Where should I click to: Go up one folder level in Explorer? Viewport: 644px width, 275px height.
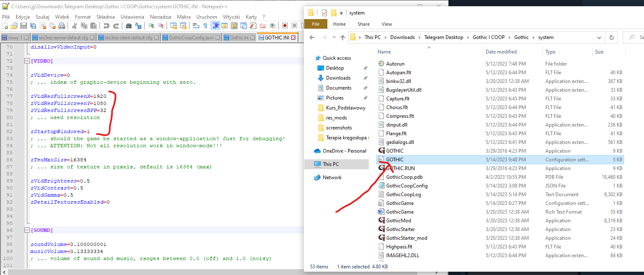point(343,37)
